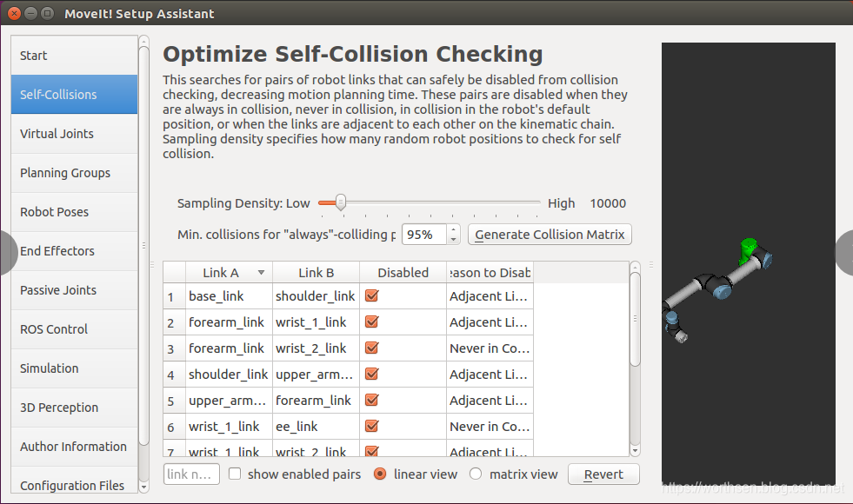The width and height of the screenshot is (853, 504).
Task: Uncheck Disabled for upper_arm and forearm_link
Action: coord(372,400)
